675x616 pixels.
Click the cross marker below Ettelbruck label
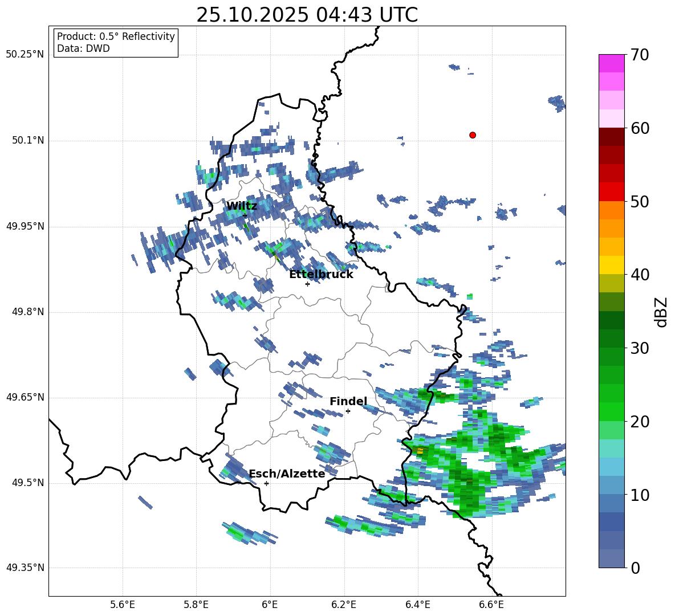[307, 284]
